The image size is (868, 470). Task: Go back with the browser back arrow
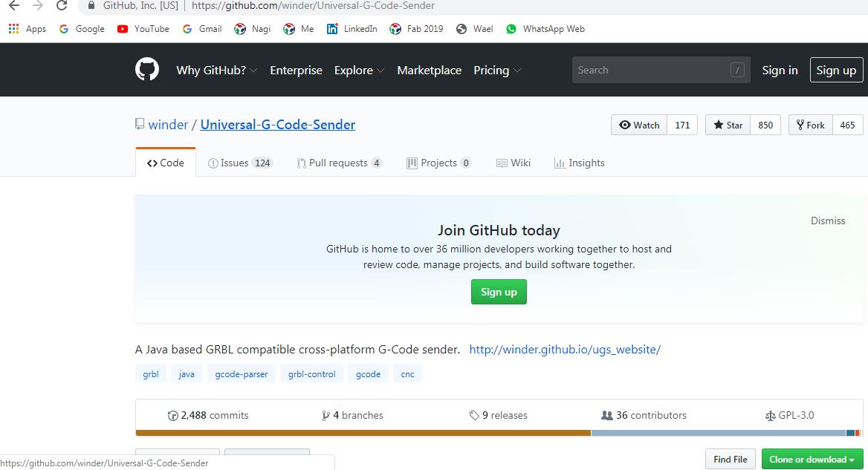[x=14, y=5]
